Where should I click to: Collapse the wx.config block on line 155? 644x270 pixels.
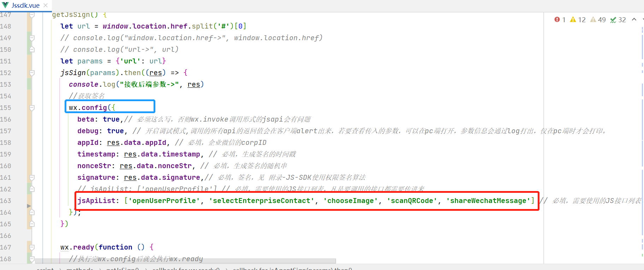(x=32, y=108)
